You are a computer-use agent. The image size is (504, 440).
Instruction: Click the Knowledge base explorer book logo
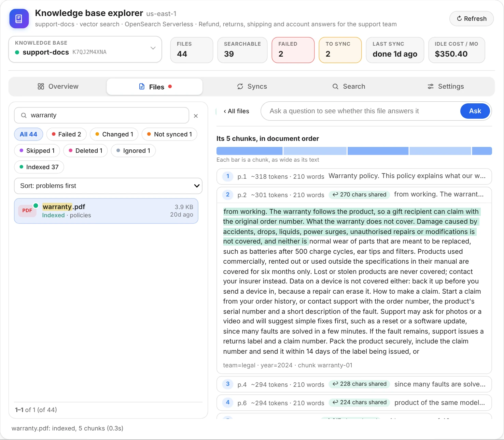[19, 18]
